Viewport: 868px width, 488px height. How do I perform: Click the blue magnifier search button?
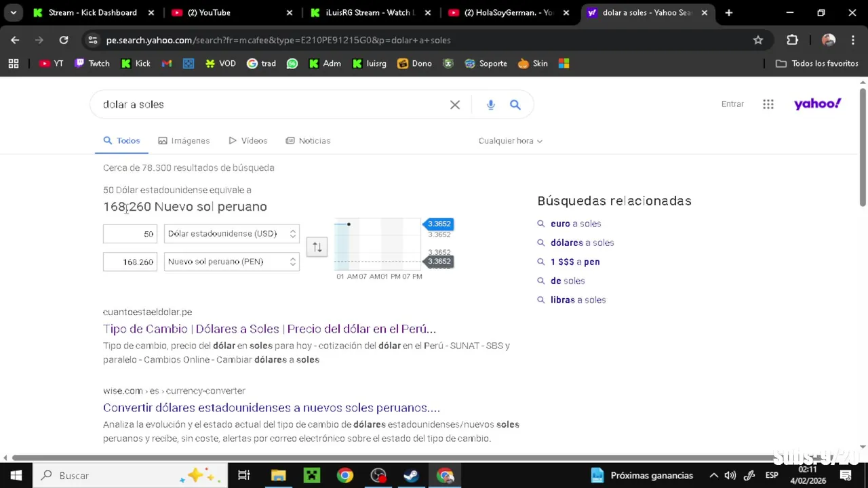pyautogui.click(x=515, y=104)
